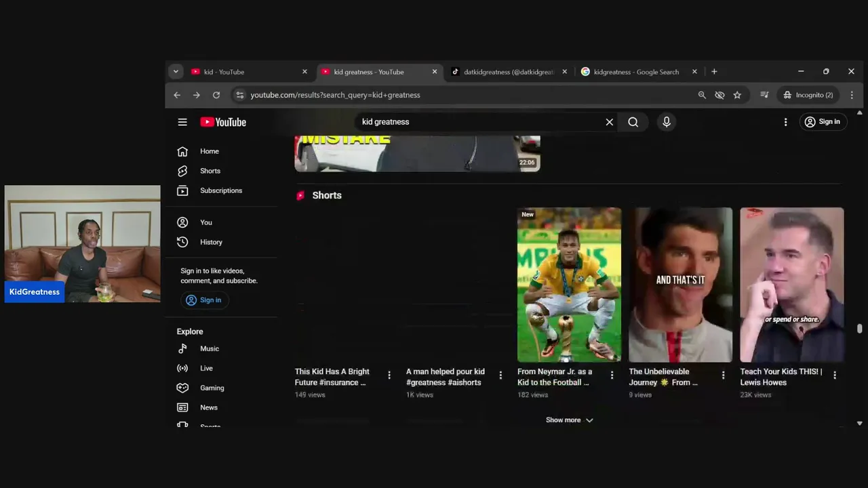View site information icon in address bar
The image size is (868, 488).
(x=239, y=96)
